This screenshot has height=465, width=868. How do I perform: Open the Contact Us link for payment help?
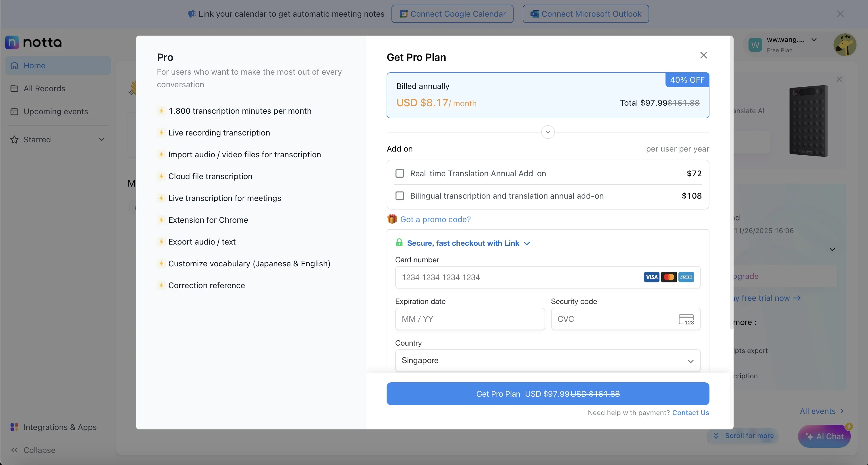coord(690,412)
